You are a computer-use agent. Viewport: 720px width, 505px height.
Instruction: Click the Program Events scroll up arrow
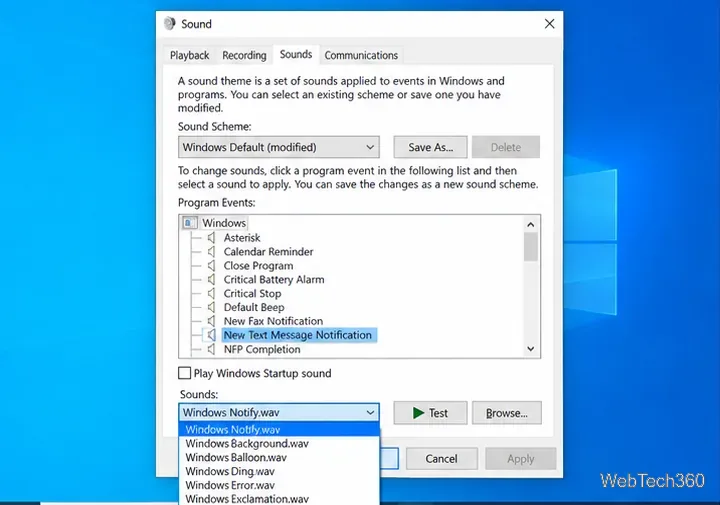[x=531, y=224]
